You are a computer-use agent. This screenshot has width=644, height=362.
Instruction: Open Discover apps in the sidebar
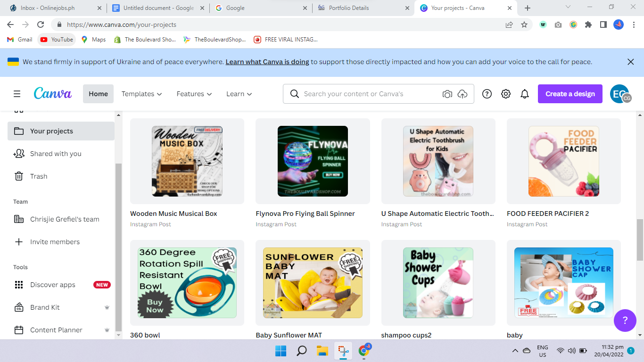pyautogui.click(x=61, y=285)
